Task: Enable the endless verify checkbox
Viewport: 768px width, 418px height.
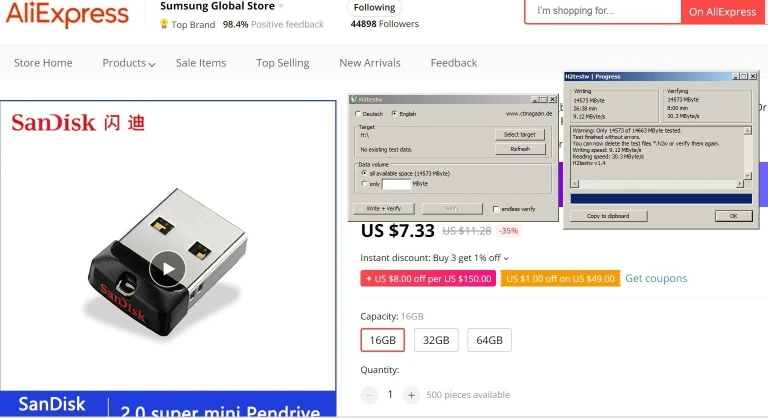Action: (496, 209)
